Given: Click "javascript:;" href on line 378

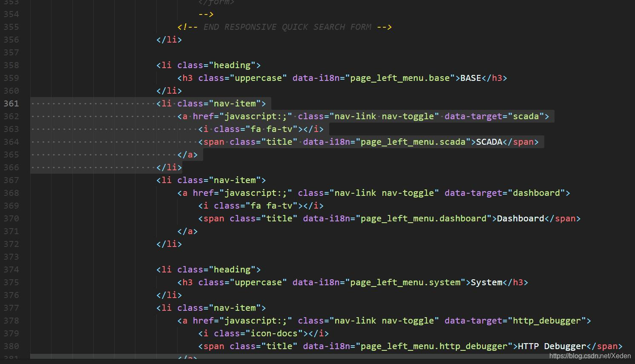Looking at the screenshot, I should pyautogui.click(x=256, y=321).
